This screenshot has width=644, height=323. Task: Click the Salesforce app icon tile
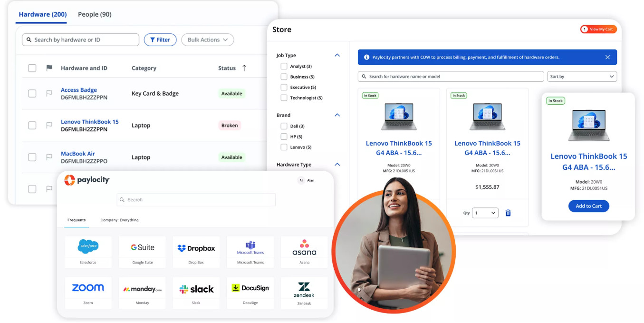[x=88, y=252]
